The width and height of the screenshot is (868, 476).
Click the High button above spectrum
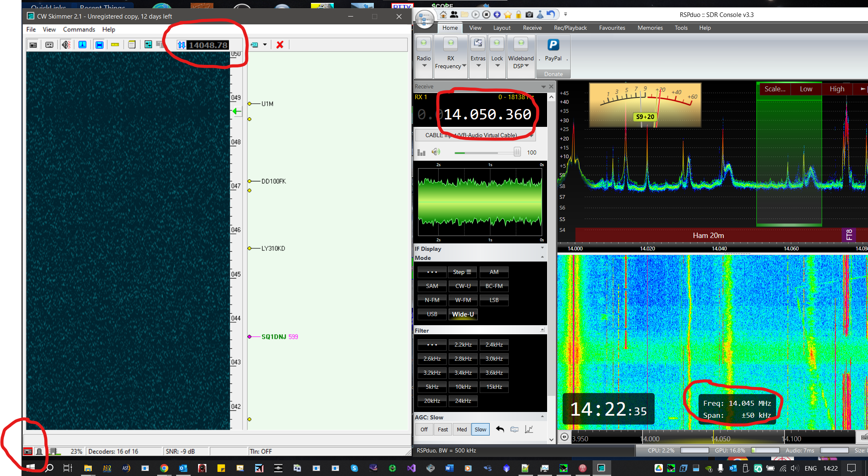pyautogui.click(x=837, y=89)
